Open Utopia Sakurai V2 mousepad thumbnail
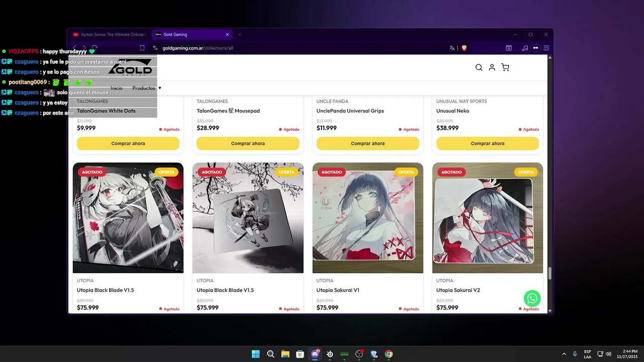The image size is (644, 362). (x=488, y=218)
